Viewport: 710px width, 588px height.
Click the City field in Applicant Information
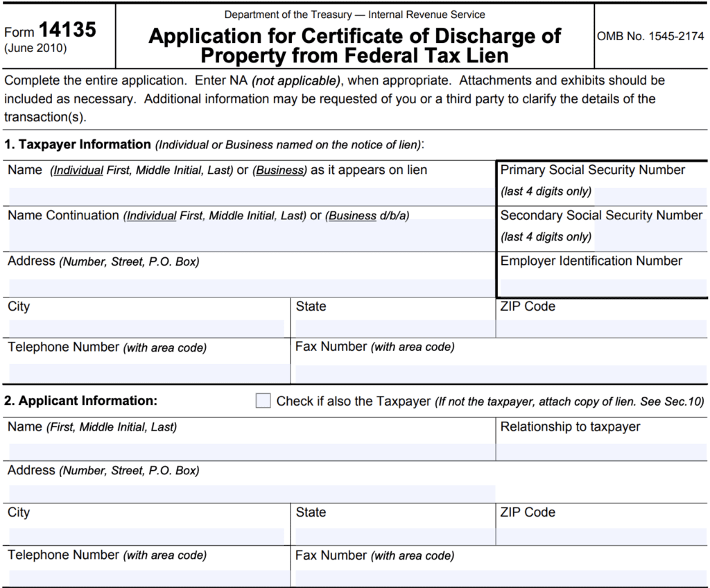(x=146, y=536)
